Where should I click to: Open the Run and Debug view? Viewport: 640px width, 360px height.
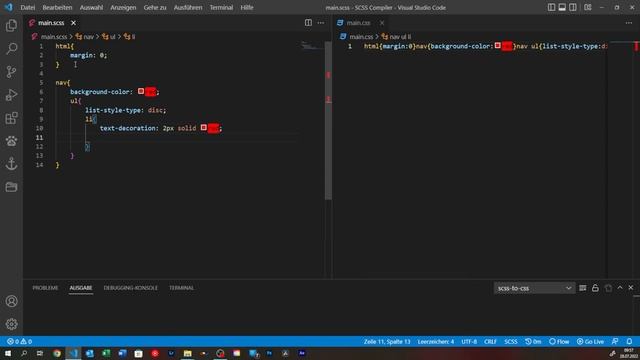[x=11, y=95]
